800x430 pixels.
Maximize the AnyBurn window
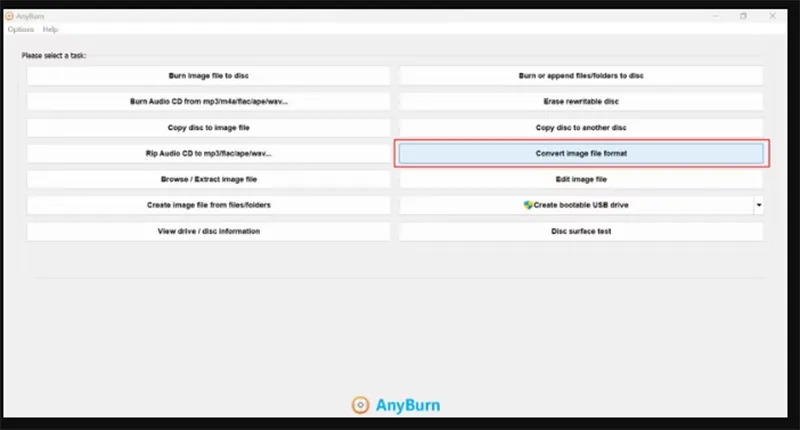coord(743,16)
